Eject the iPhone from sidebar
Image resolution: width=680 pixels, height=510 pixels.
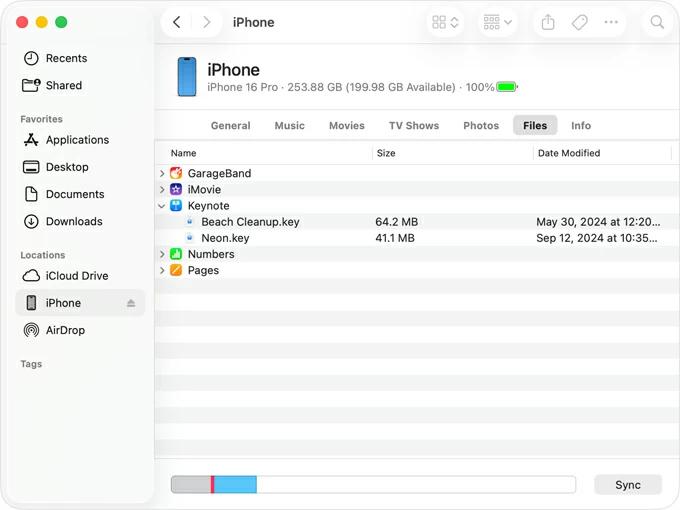pyautogui.click(x=131, y=303)
